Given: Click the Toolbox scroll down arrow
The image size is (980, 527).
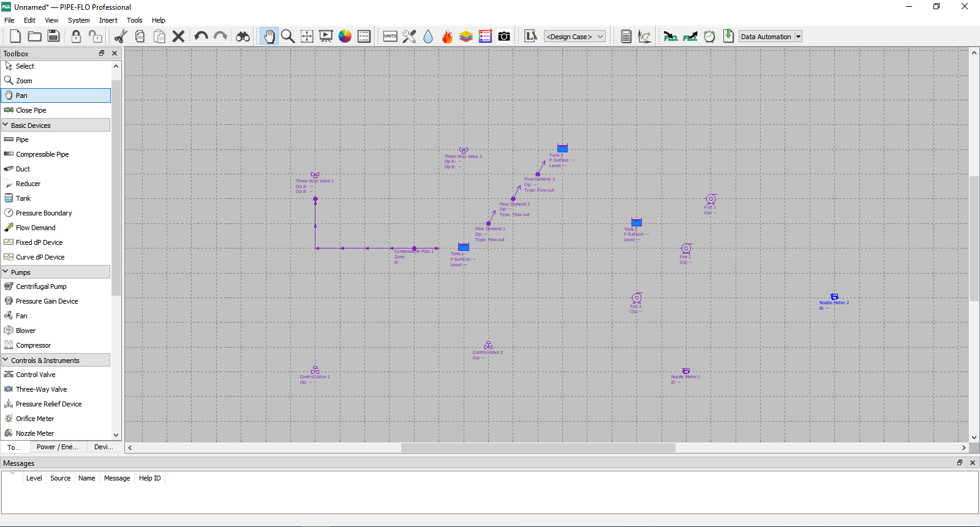Looking at the screenshot, I should click(116, 435).
